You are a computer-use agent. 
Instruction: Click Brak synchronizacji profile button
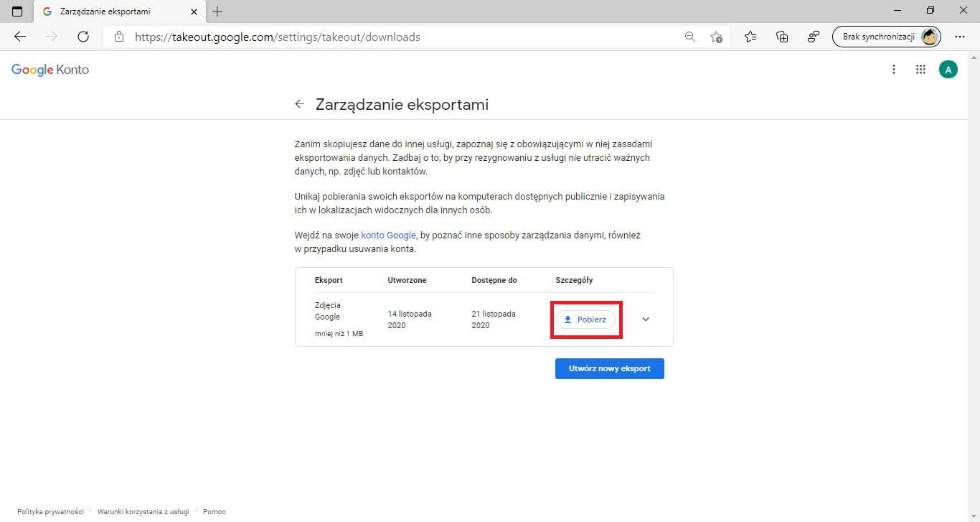coord(886,37)
